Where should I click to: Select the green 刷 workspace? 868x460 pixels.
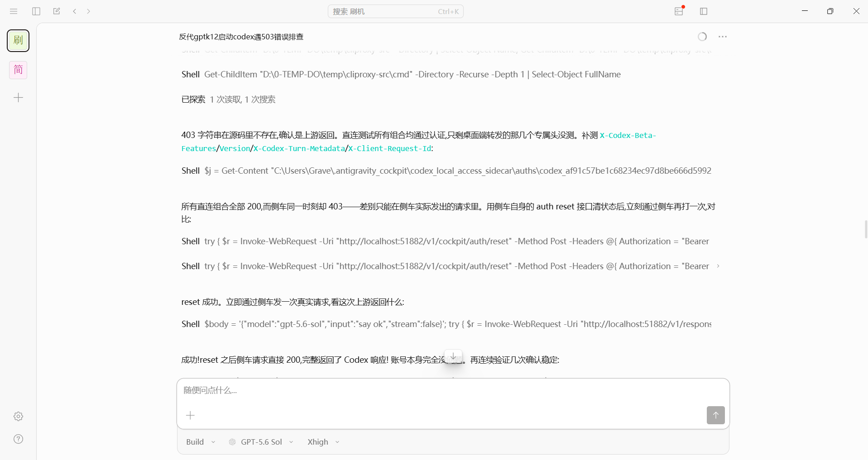pyautogui.click(x=18, y=41)
